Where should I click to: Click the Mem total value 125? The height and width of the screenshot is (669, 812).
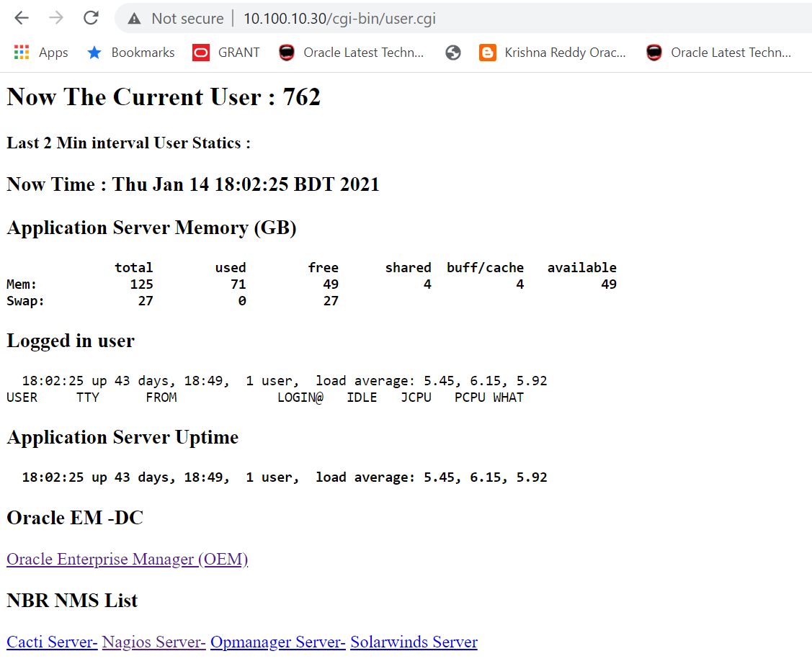141,284
